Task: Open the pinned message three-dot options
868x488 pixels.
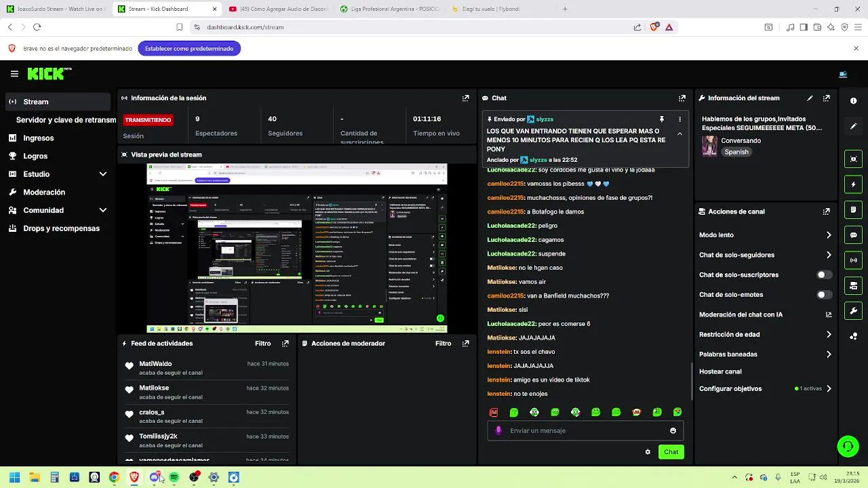Action: [x=679, y=119]
